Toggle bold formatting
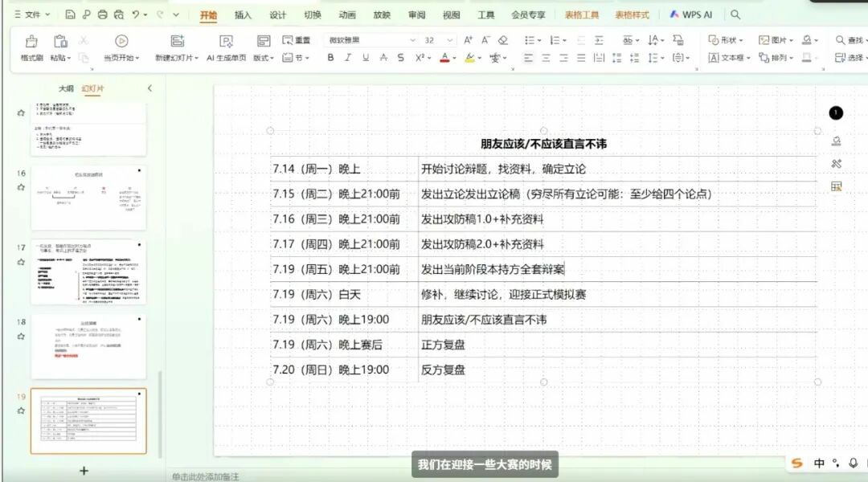Image resolution: width=868 pixels, height=482 pixels. (x=330, y=58)
